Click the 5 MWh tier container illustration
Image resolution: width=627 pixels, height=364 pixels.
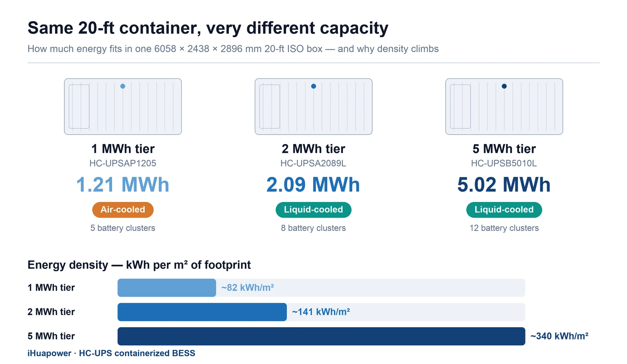click(504, 106)
